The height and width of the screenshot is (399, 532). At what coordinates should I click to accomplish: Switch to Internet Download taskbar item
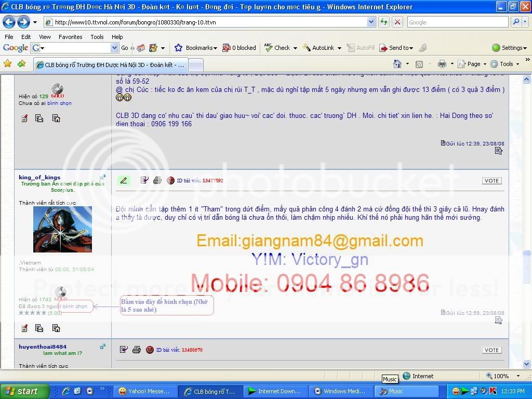click(275, 391)
